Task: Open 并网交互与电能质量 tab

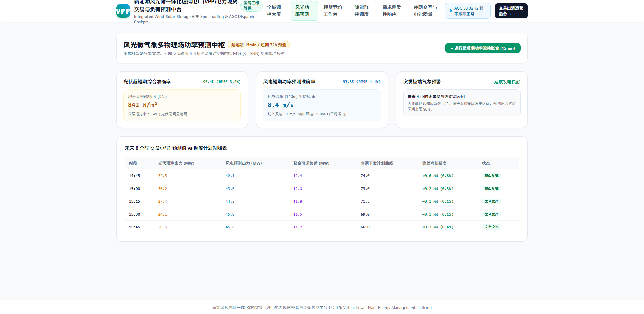Action: [425, 11]
